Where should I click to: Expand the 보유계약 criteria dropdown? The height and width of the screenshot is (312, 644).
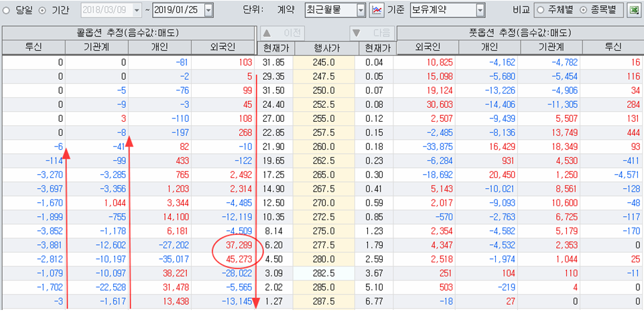480,11
